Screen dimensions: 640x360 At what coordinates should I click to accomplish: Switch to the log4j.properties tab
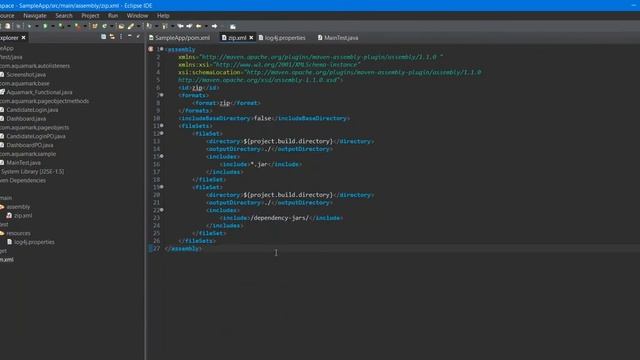click(x=282, y=38)
